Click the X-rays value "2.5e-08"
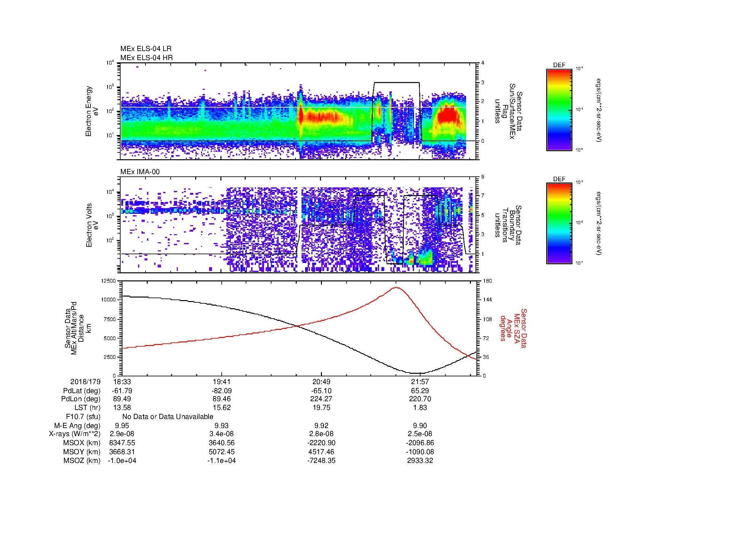This screenshot has height=534, width=756. pyautogui.click(x=420, y=434)
